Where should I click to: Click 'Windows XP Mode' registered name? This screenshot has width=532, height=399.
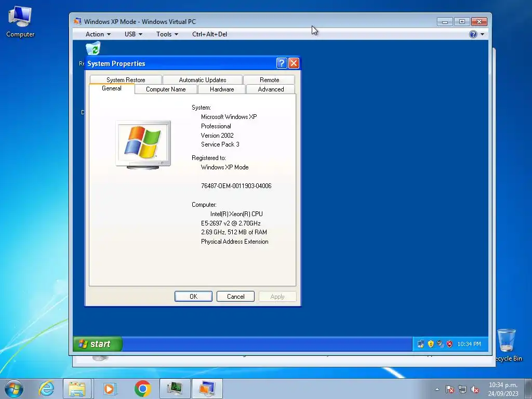point(224,167)
